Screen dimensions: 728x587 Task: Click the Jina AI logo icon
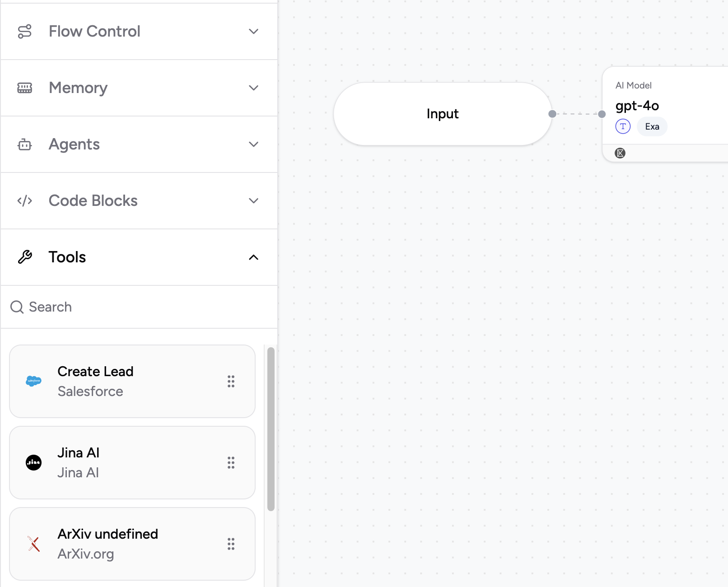(x=34, y=462)
